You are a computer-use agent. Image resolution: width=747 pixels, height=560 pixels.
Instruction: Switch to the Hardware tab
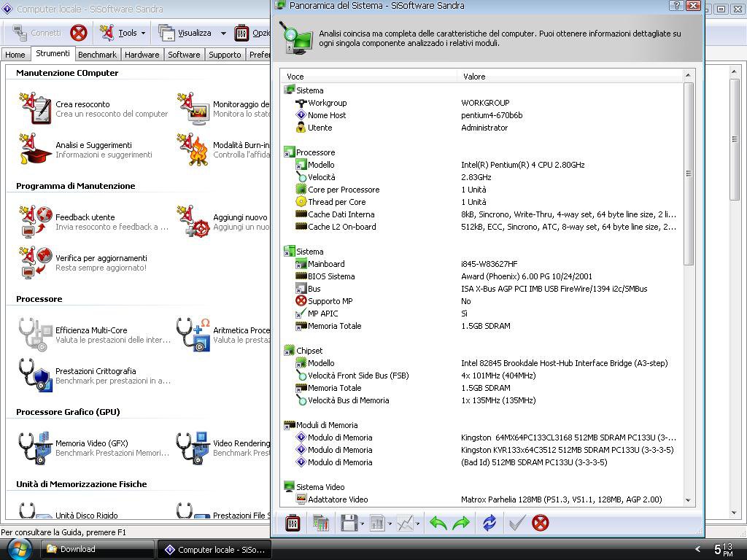(x=142, y=55)
